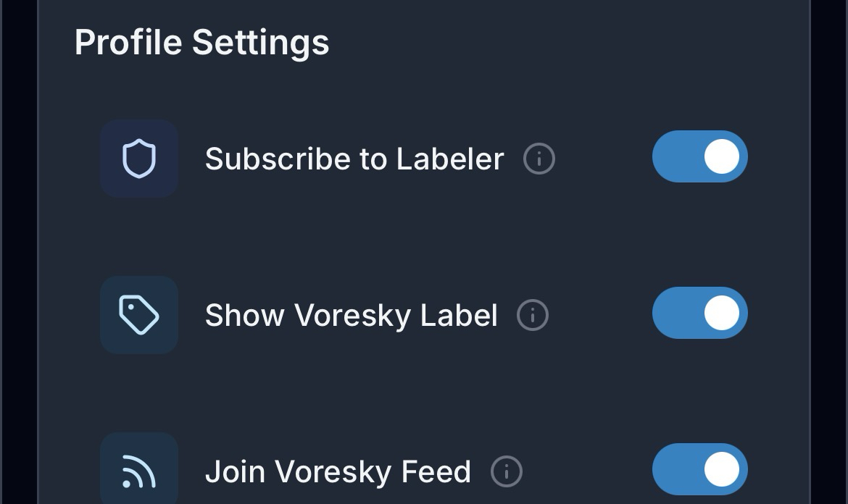Open info tooltip for Subscribe to Labeler
The image size is (848, 504).
click(539, 159)
